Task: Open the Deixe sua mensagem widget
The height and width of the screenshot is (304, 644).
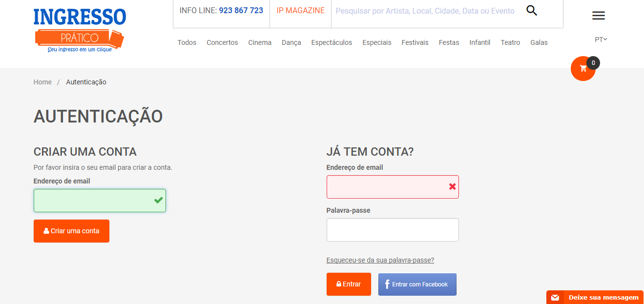Action: point(595,297)
